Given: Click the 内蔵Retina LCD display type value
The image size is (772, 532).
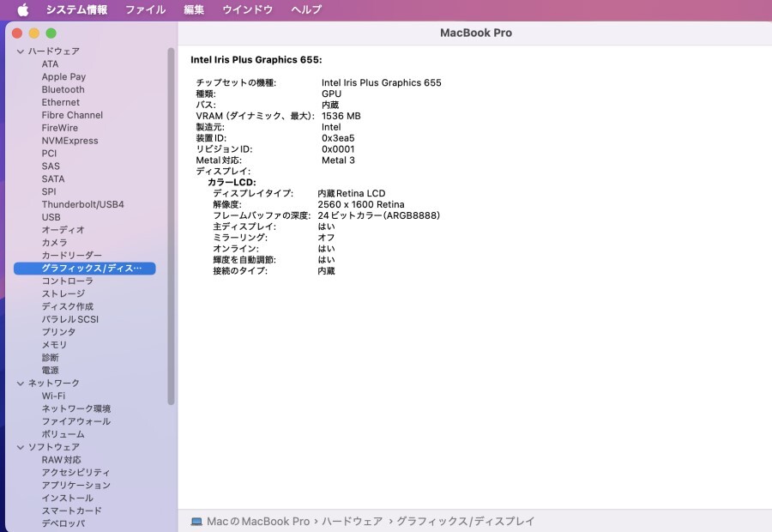Looking at the screenshot, I should pyautogui.click(x=352, y=194).
